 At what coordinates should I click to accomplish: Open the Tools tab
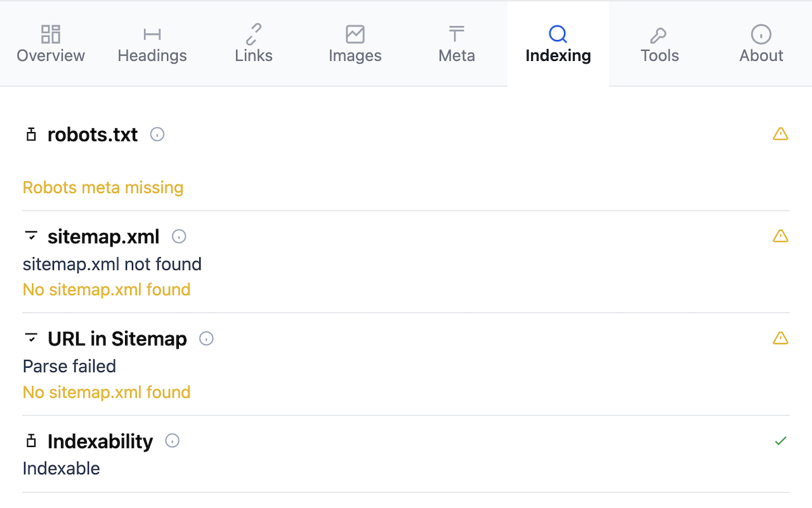[x=660, y=44]
